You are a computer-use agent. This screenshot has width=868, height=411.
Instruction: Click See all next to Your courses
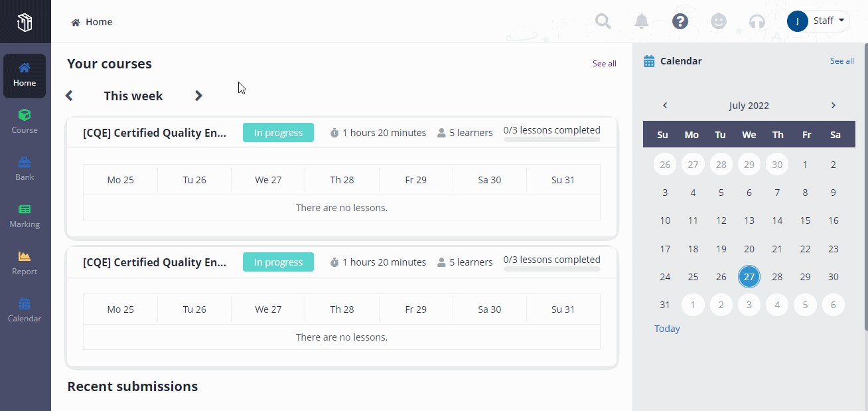(x=604, y=64)
